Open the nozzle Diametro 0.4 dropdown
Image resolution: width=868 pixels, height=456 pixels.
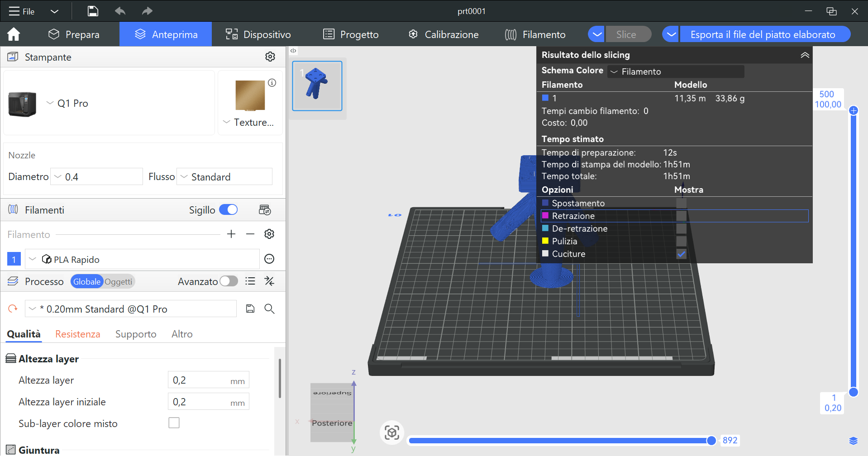point(96,177)
